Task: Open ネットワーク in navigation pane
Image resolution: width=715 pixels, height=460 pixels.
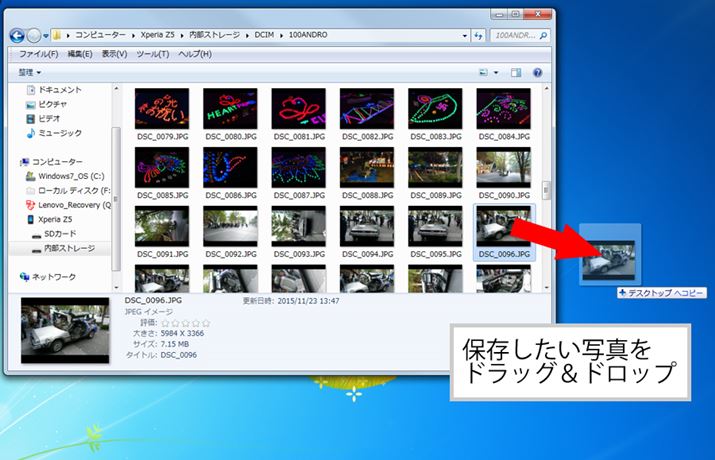Action: pos(53,276)
